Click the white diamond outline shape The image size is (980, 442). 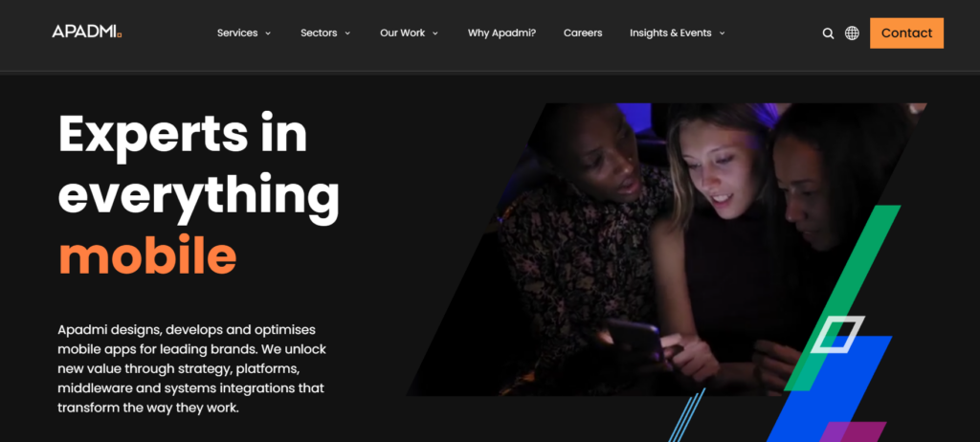click(837, 334)
